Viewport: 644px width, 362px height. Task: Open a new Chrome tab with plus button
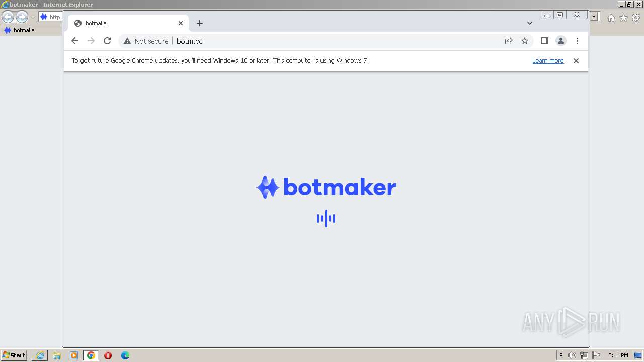[200, 23]
